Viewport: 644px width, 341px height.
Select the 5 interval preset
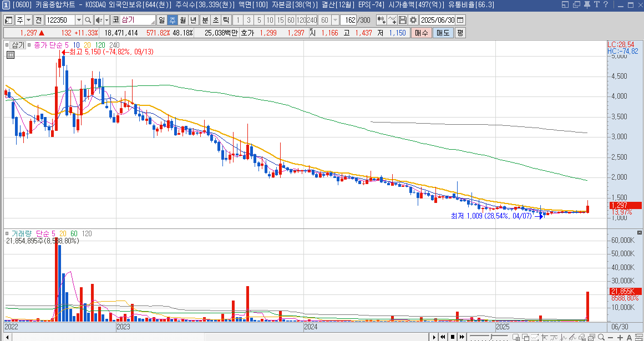tap(259, 20)
